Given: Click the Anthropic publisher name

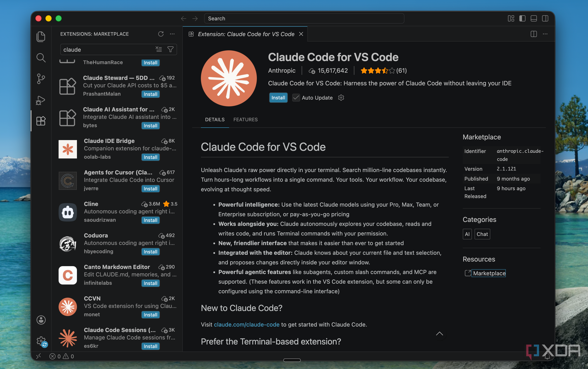Looking at the screenshot, I should point(282,70).
